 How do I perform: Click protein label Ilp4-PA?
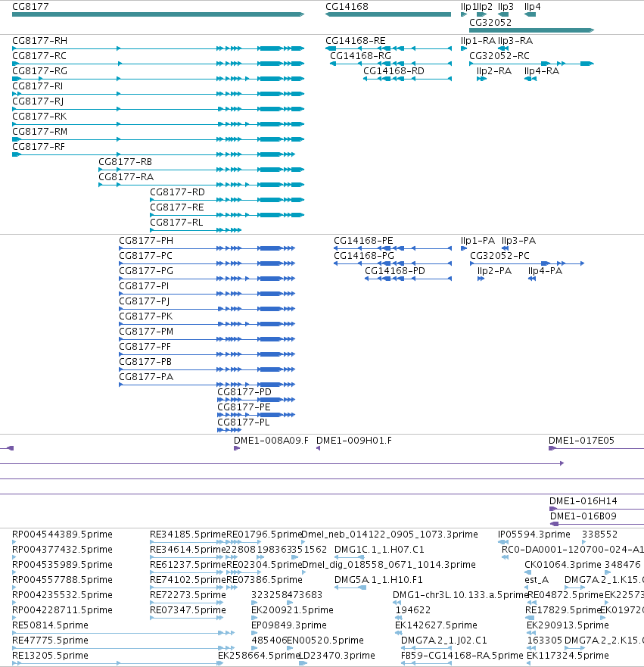click(x=545, y=271)
